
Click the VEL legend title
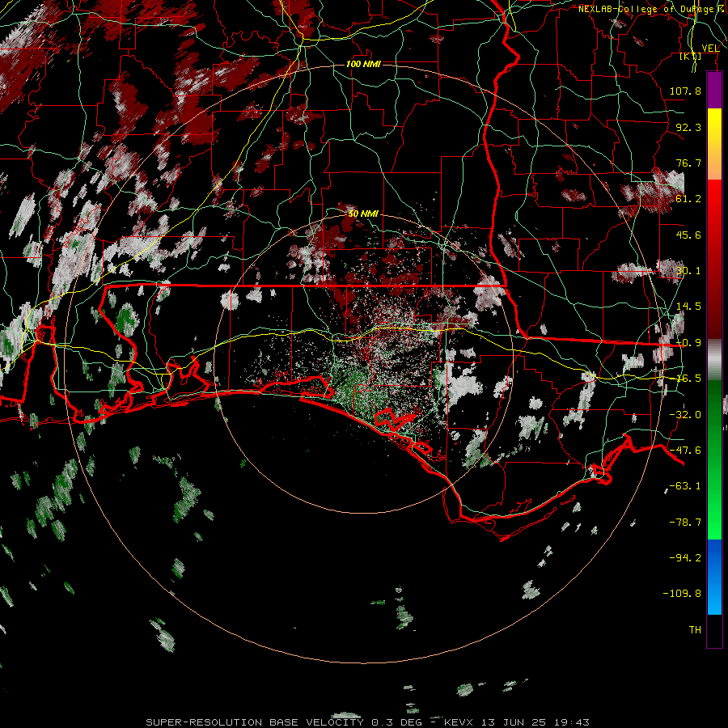pyautogui.click(x=710, y=49)
